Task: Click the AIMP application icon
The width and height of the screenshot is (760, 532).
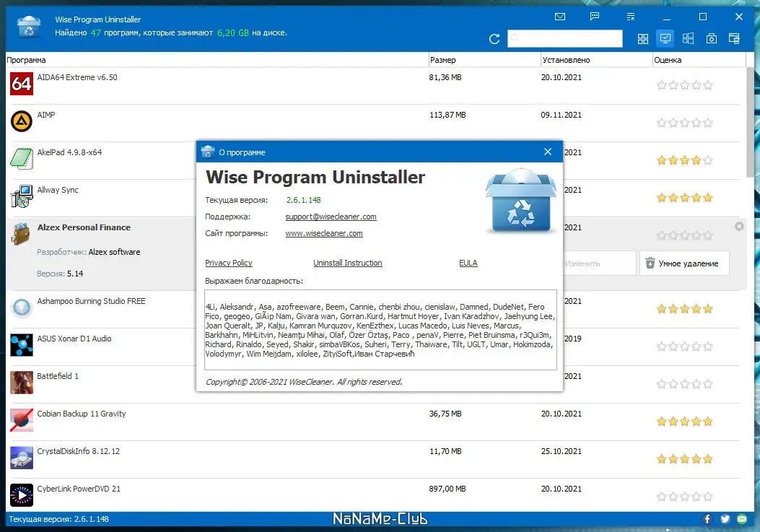Action: (x=21, y=121)
